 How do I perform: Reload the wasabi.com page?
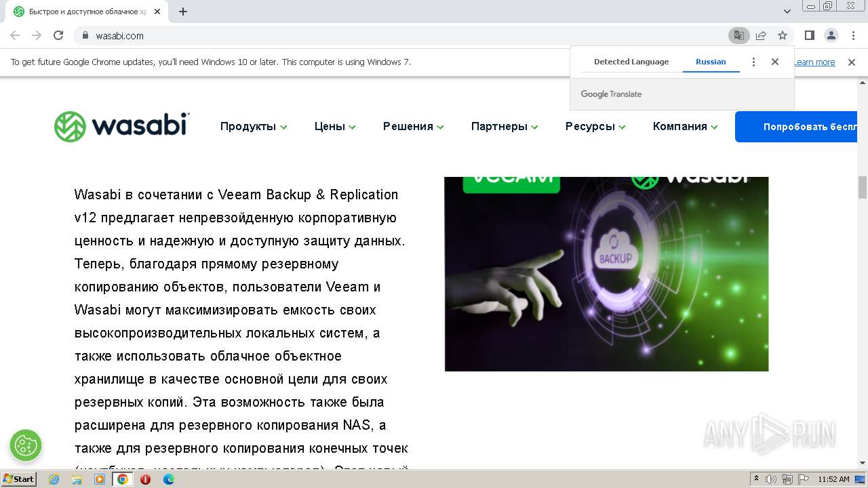(58, 35)
